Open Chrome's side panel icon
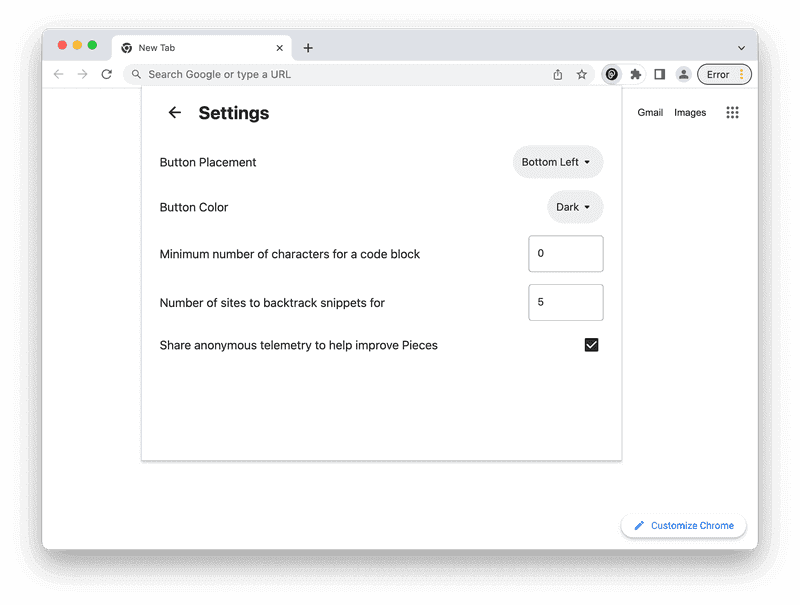 660,74
